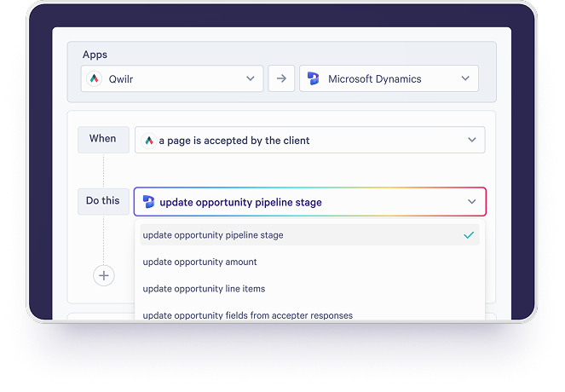Expand the Qwilr app dropdown chevron
Image resolution: width=565 pixels, height=392 pixels.
251,78
